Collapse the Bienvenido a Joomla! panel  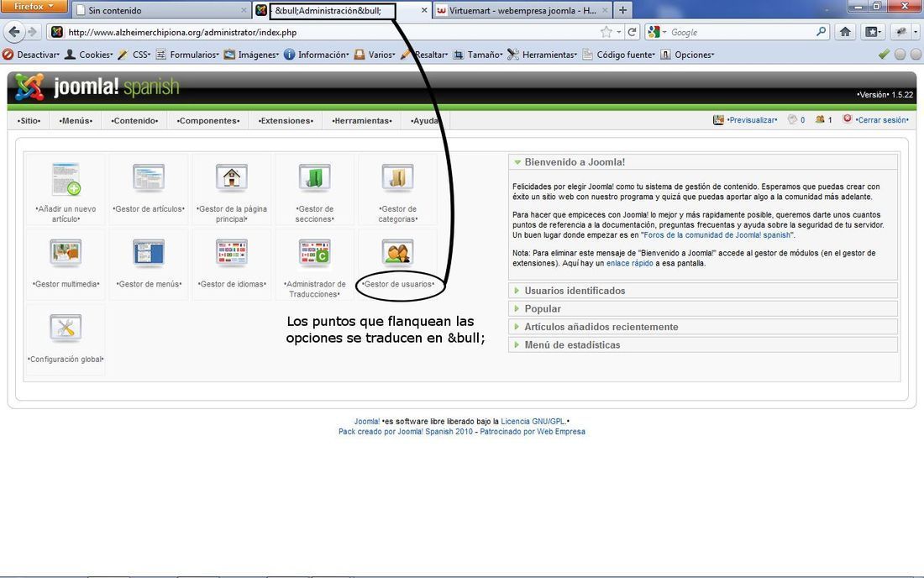pos(702,162)
